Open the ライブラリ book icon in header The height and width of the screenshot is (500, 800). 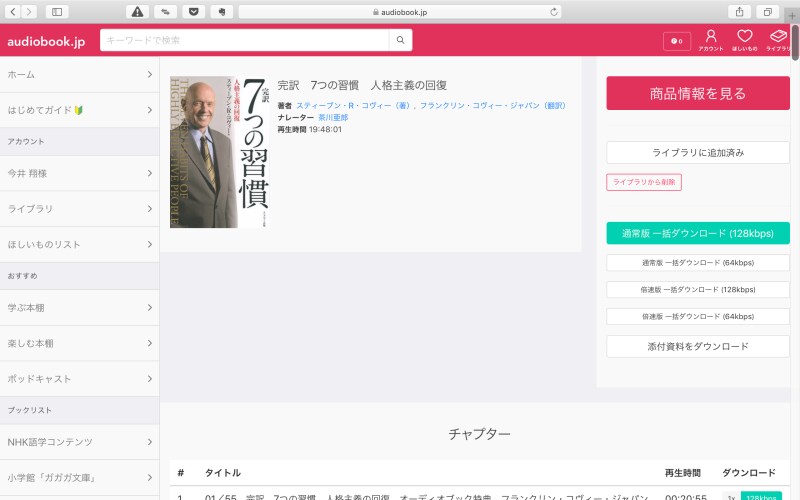click(778, 40)
